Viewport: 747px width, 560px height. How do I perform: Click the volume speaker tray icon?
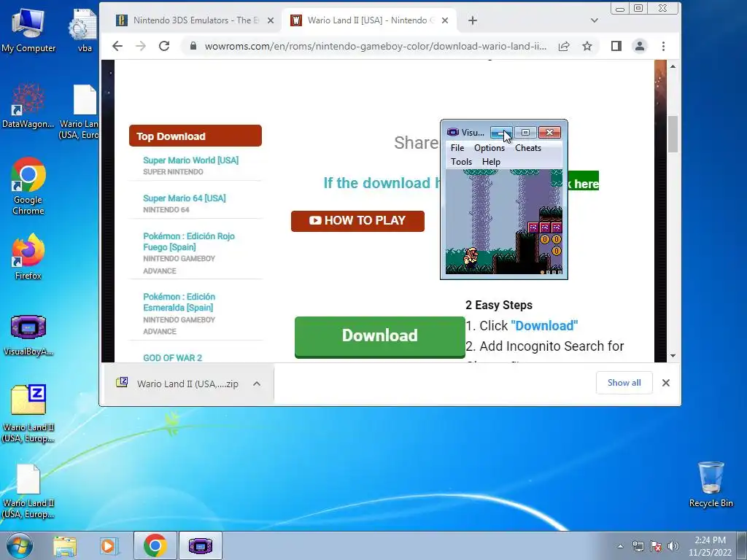673,546
